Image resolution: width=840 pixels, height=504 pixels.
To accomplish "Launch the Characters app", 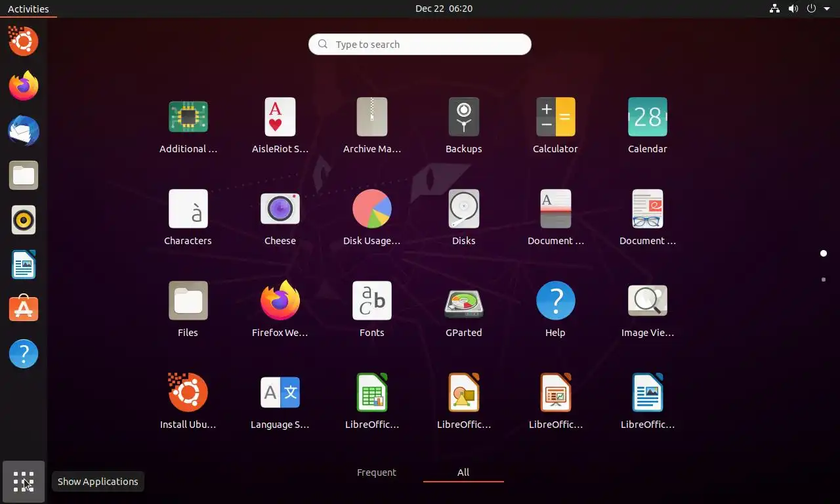I will [188, 209].
